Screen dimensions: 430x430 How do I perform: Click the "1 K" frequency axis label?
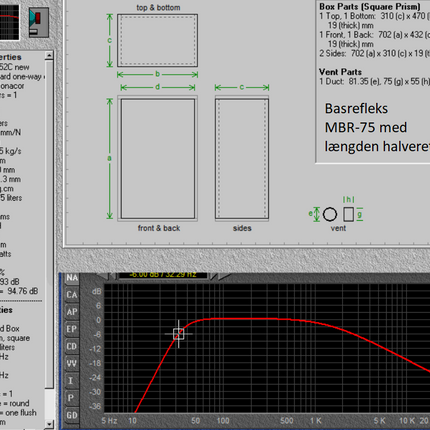[x=316, y=421]
